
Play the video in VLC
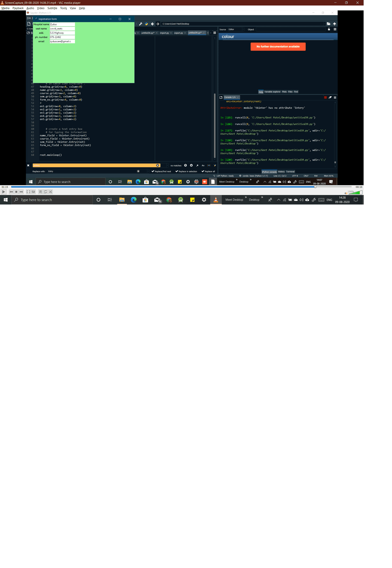[x=3, y=192]
